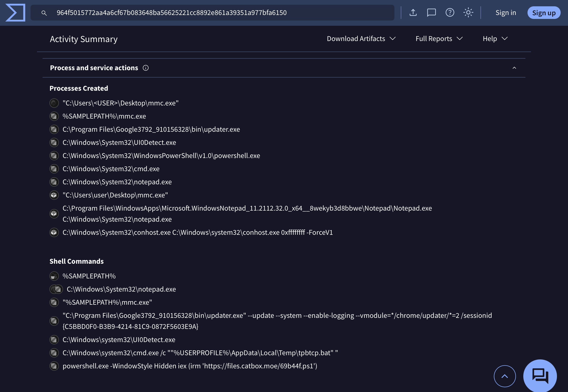Open the comments speech bubble icon
This screenshot has width=568, height=392.
(431, 13)
